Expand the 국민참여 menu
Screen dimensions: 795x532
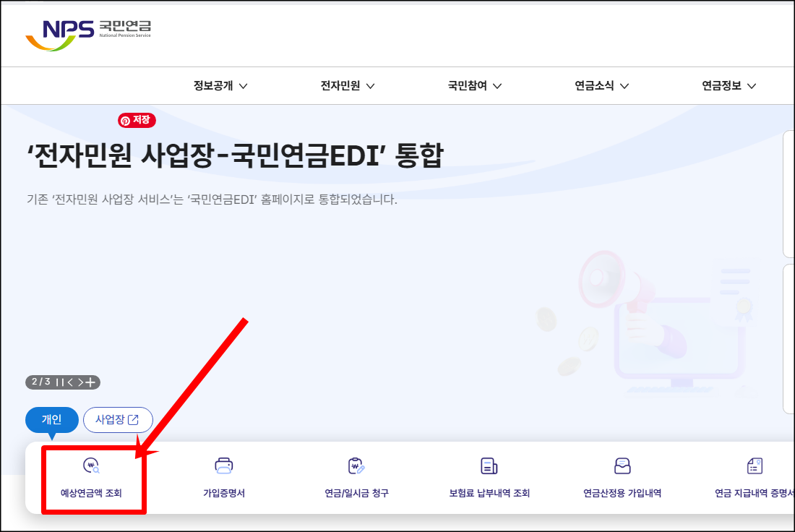coord(475,86)
